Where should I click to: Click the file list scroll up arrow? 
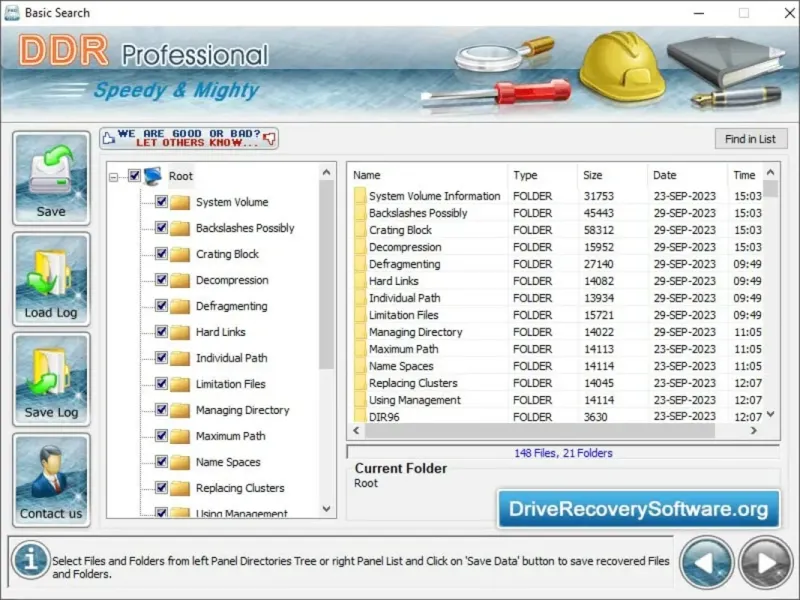pos(770,172)
